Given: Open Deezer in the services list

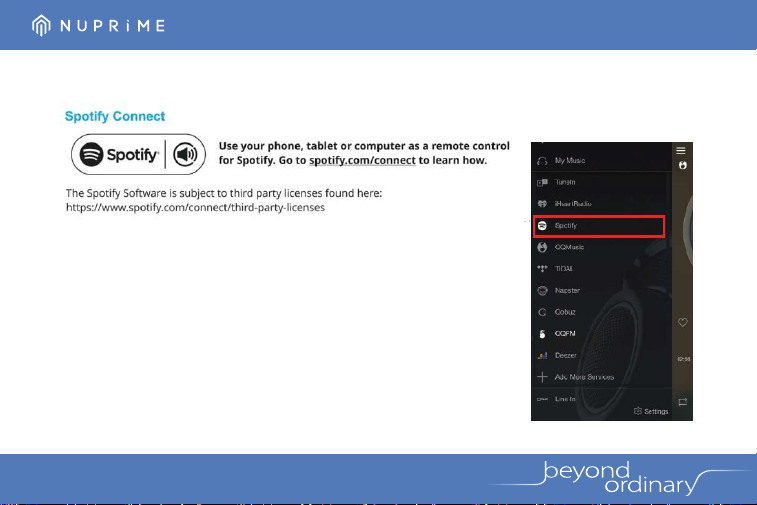Looking at the screenshot, I should [602, 355].
